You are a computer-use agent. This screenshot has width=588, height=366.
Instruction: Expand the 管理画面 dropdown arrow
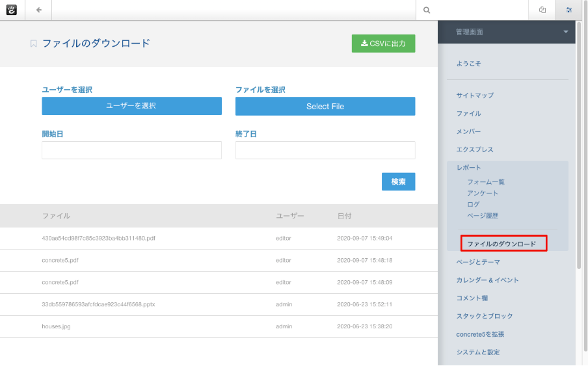[x=566, y=32]
